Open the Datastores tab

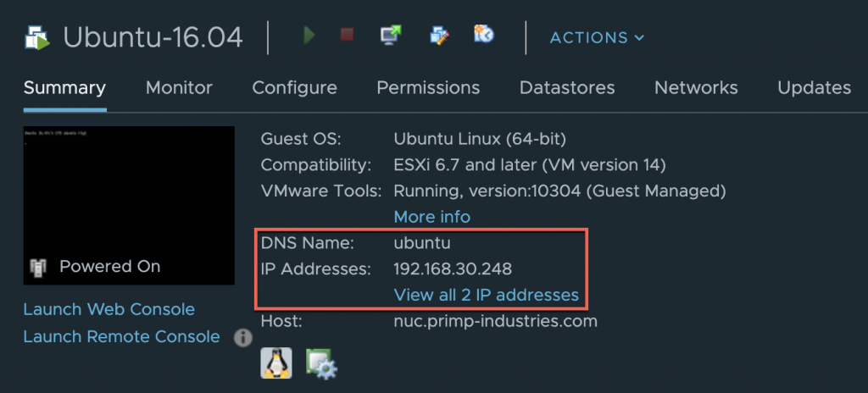[567, 88]
